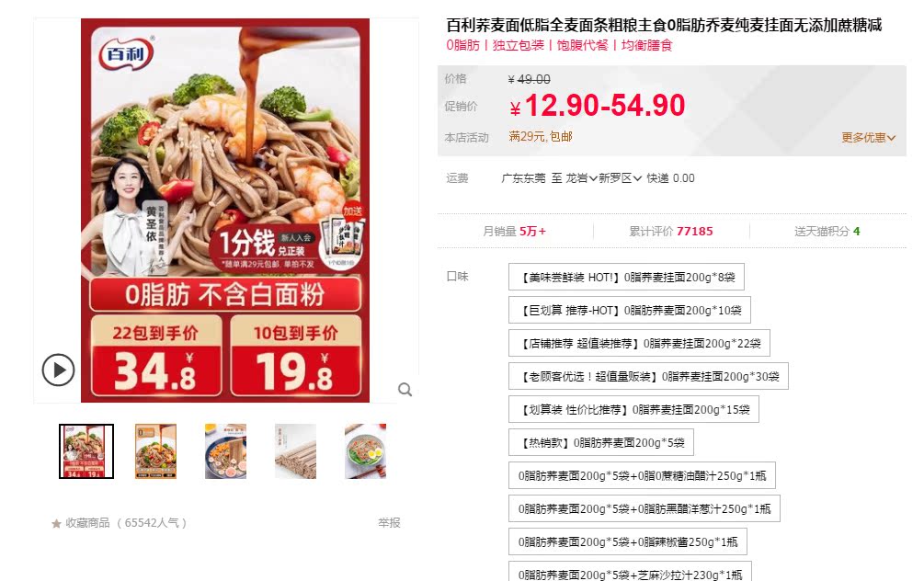Choose the 200g*8袋 美味尝鲜装 option
924x581 pixels.
tap(626, 277)
